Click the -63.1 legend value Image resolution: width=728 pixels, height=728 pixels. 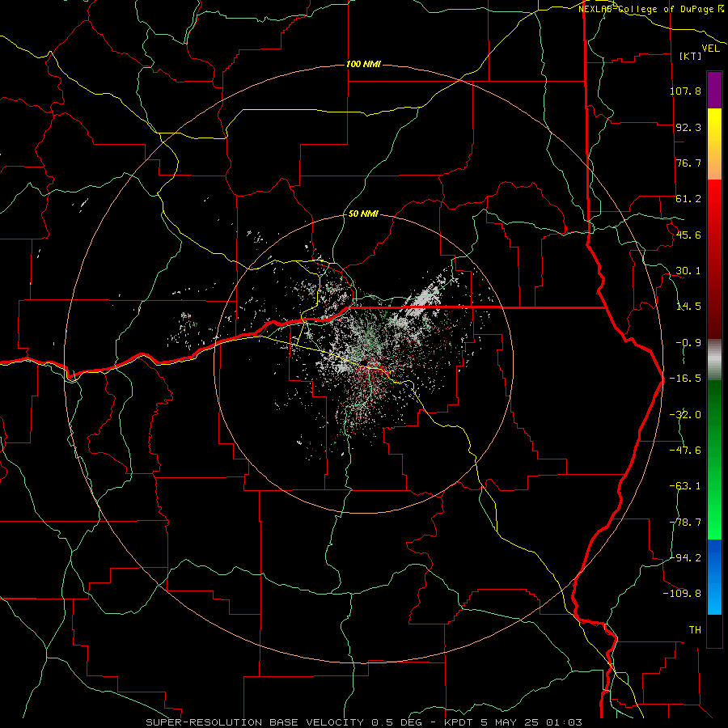(x=685, y=486)
